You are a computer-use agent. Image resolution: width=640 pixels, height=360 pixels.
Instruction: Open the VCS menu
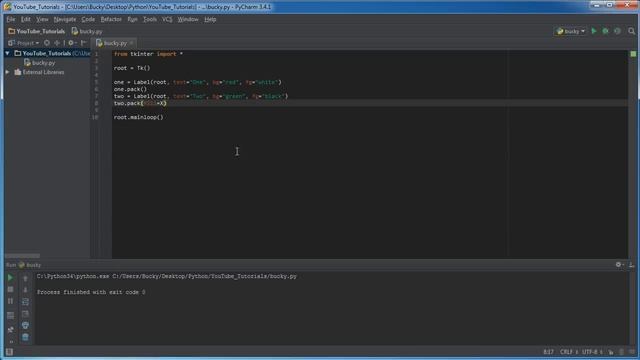(x=167, y=19)
